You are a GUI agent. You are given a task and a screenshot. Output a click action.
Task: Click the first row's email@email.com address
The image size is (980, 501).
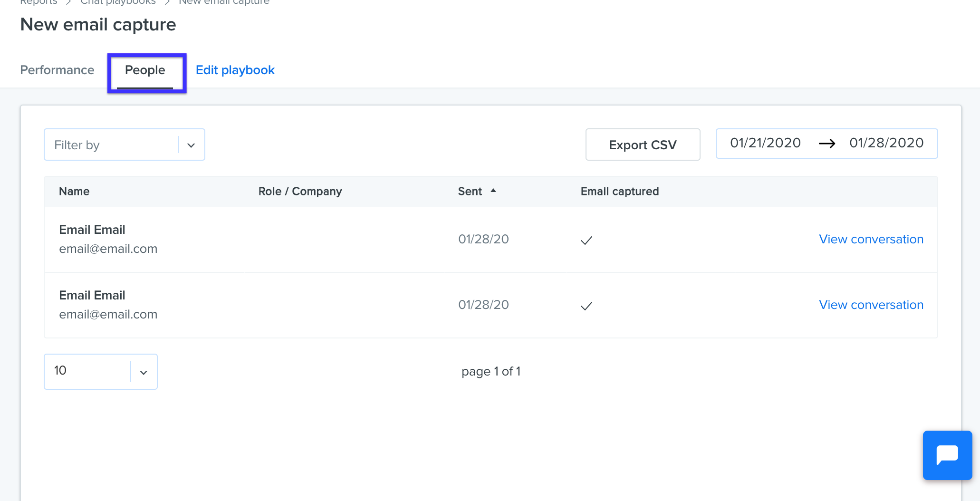108,249
